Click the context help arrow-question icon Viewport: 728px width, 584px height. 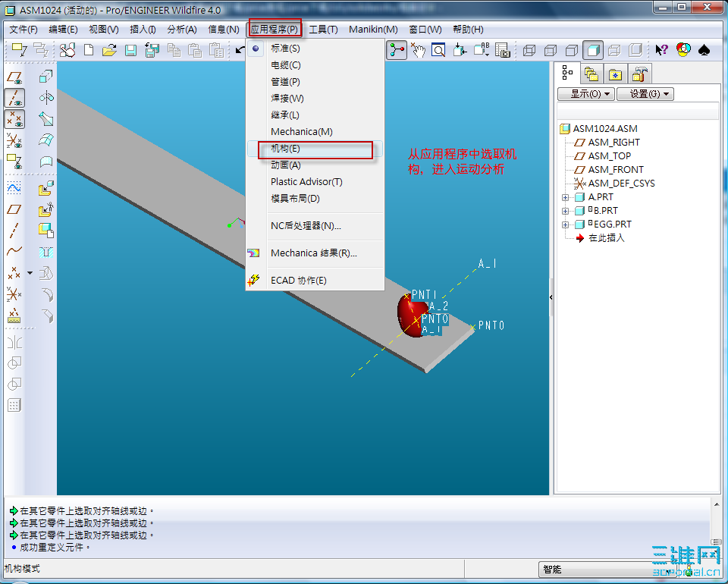click(661, 49)
